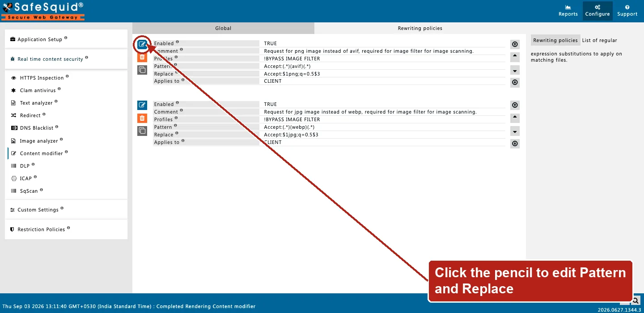644x313 pixels.
Task: Click the pencil edit icon for the avif rule
Action: pyautogui.click(x=142, y=44)
